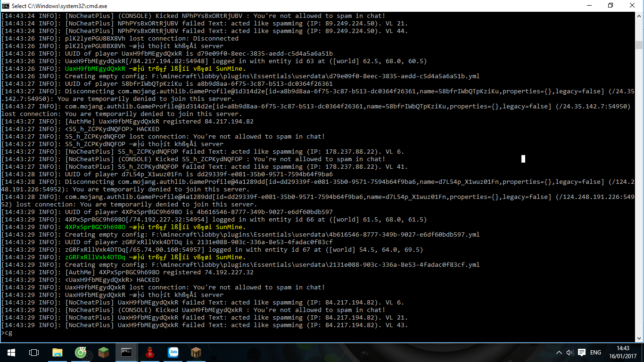Click 'Disconnecting' line for name=d7L54p_X1wuz01Fn

click(318, 186)
